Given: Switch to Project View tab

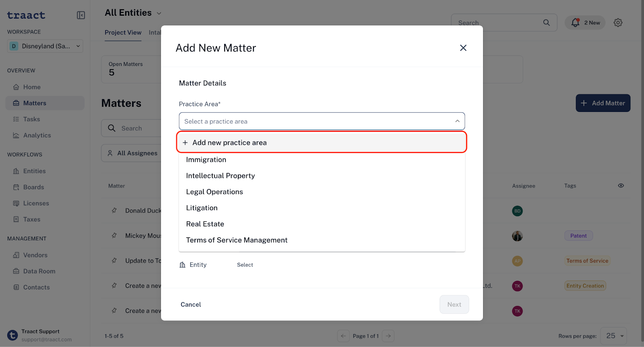Looking at the screenshot, I should [x=123, y=33].
